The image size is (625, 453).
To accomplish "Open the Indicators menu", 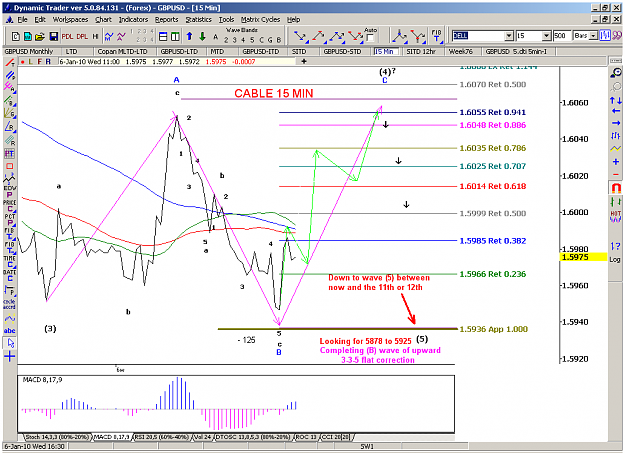I will point(134,20).
